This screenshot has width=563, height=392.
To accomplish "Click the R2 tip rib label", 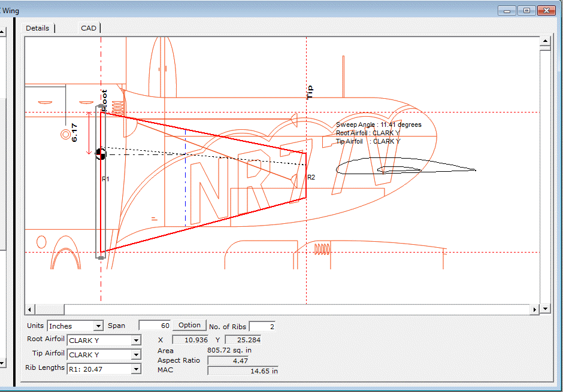I will [311, 178].
